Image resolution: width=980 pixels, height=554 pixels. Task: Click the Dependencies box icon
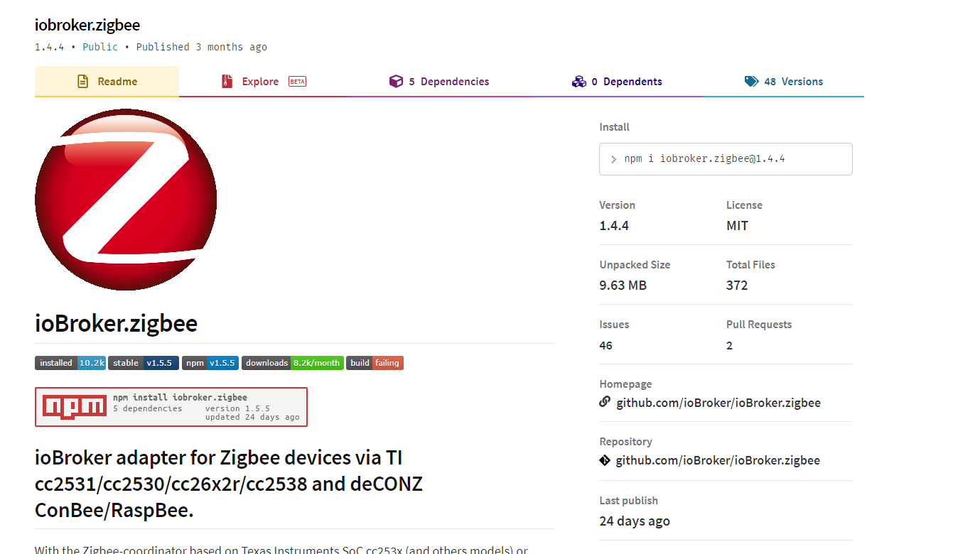396,82
